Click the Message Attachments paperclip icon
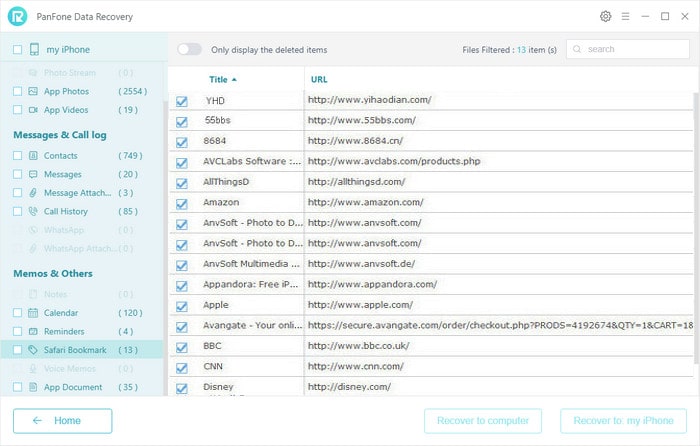The image size is (700, 446). pyautogui.click(x=33, y=193)
